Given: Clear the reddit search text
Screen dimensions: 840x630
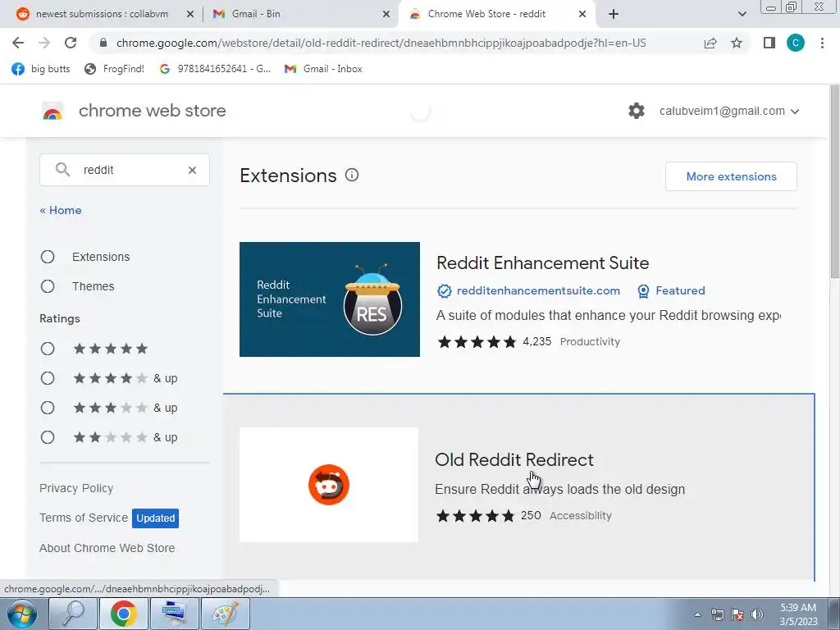Looking at the screenshot, I should tap(192, 170).
